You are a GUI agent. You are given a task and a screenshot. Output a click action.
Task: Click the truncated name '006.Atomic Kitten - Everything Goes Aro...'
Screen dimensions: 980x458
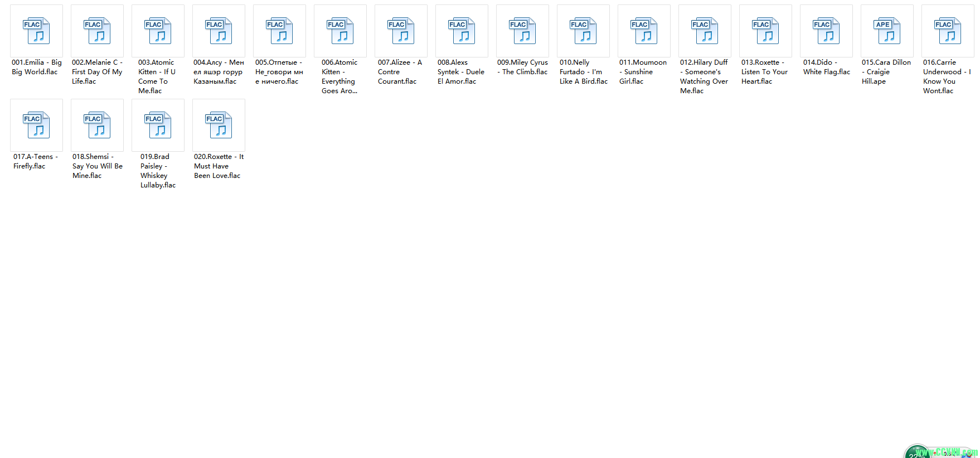(x=339, y=76)
